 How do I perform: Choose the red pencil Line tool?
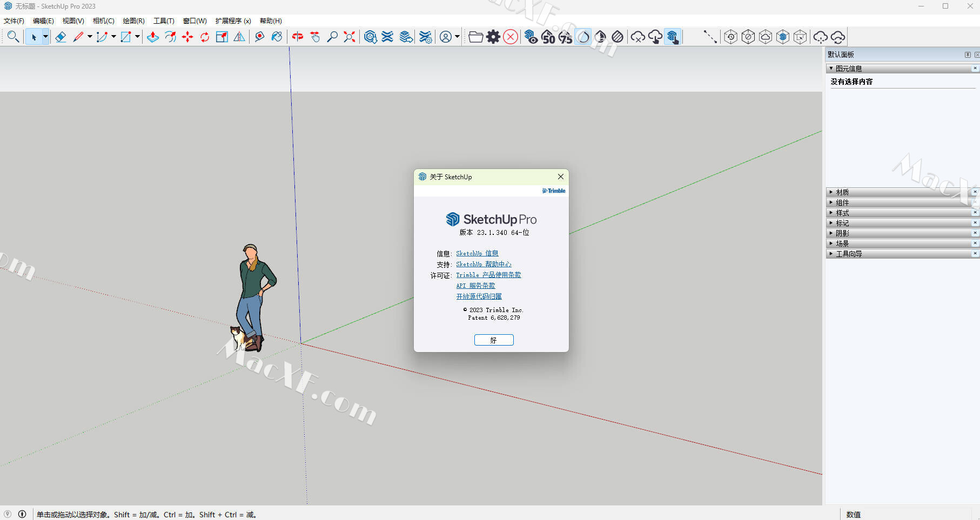click(x=78, y=37)
